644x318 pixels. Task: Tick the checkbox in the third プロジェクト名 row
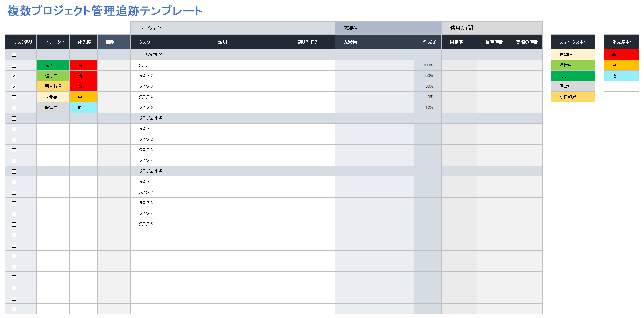coord(14,171)
